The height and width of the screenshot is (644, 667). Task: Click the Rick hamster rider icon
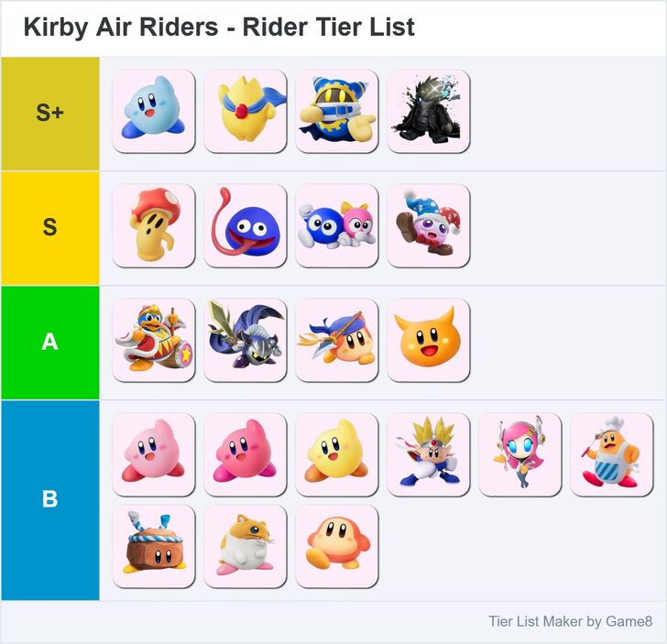pos(245,546)
